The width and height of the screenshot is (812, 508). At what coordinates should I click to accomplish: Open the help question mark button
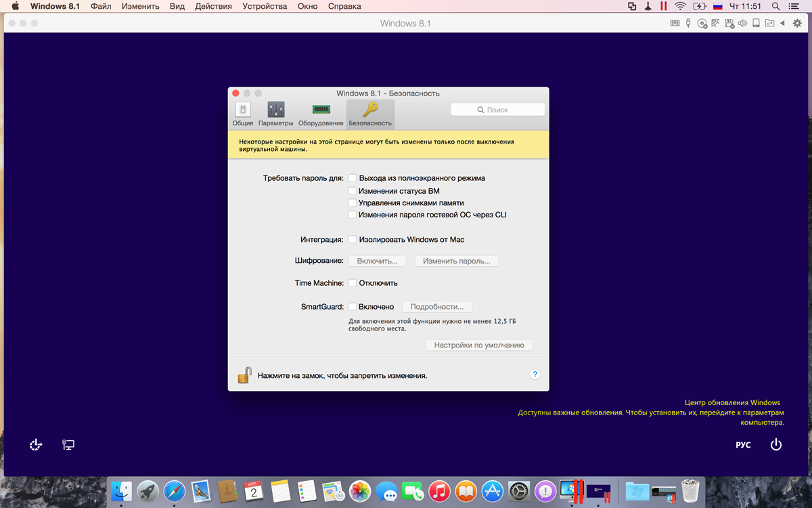(x=535, y=375)
